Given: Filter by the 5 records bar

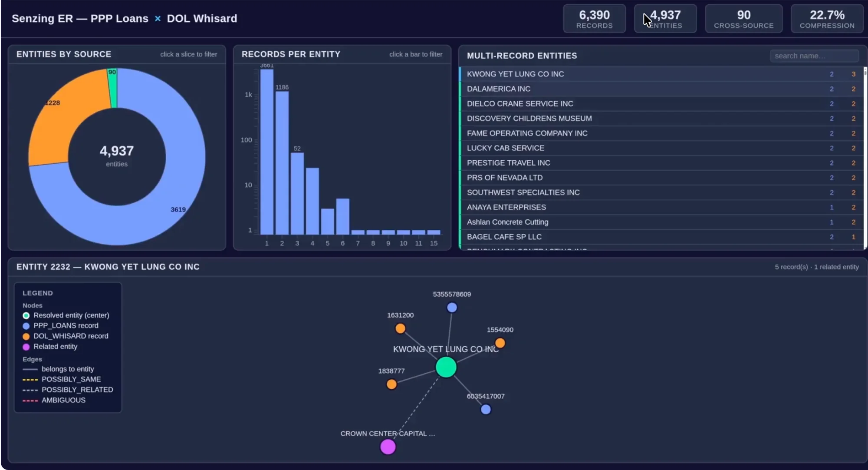Looking at the screenshot, I should click(327, 222).
